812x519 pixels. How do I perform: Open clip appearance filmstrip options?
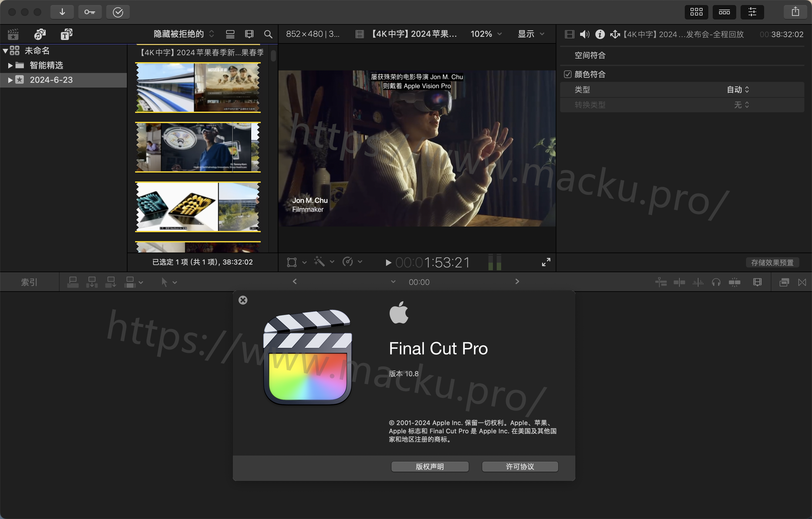(249, 34)
